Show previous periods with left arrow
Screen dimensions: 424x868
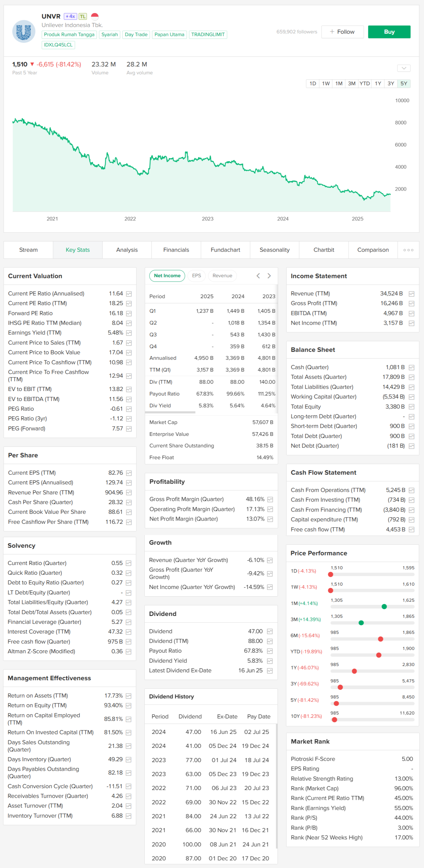[x=258, y=276]
